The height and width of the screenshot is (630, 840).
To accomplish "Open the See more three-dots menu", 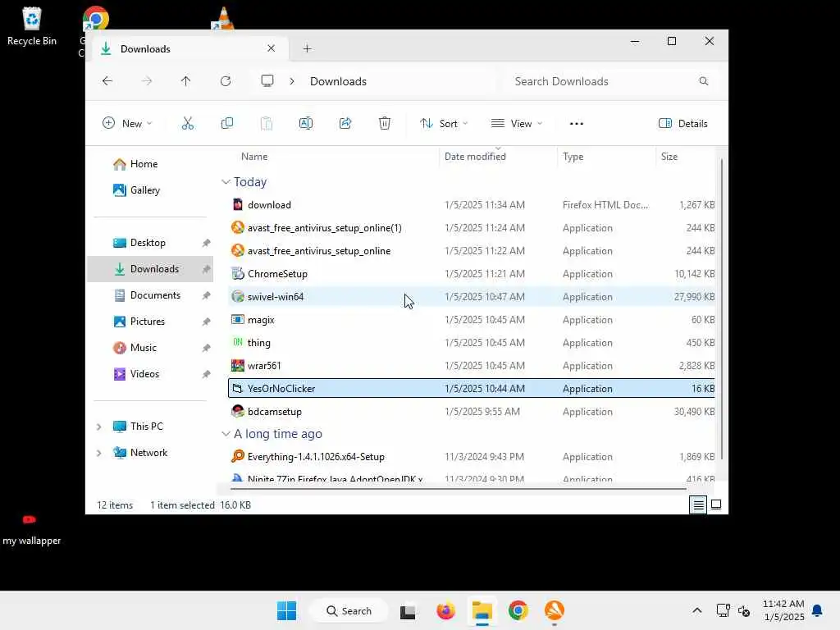I will (x=577, y=123).
